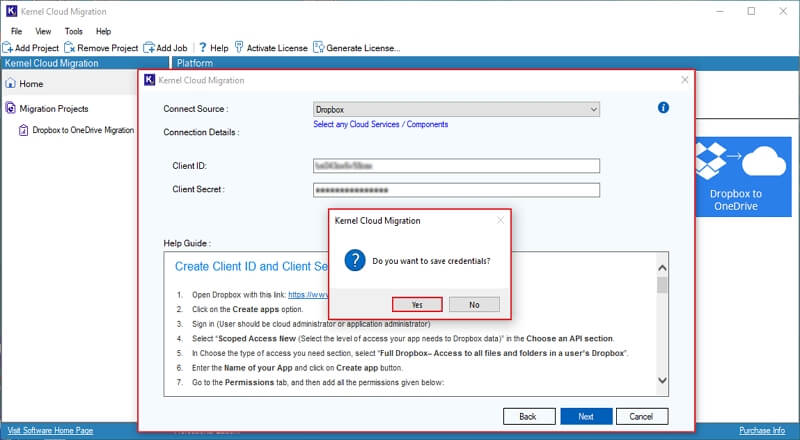Click the Dropbox to OneDrive tile
The width and height of the screenshot is (800, 440).
743,177
